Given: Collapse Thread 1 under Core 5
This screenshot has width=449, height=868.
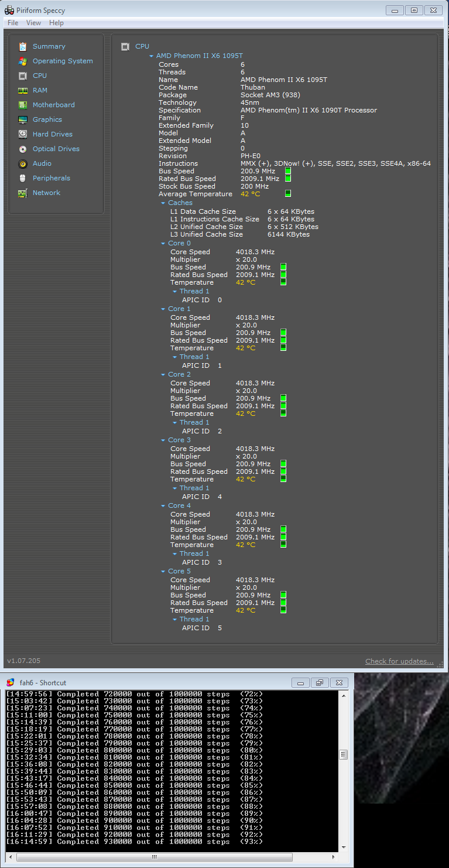Looking at the screenshot, I should click(x=174, y=620).
